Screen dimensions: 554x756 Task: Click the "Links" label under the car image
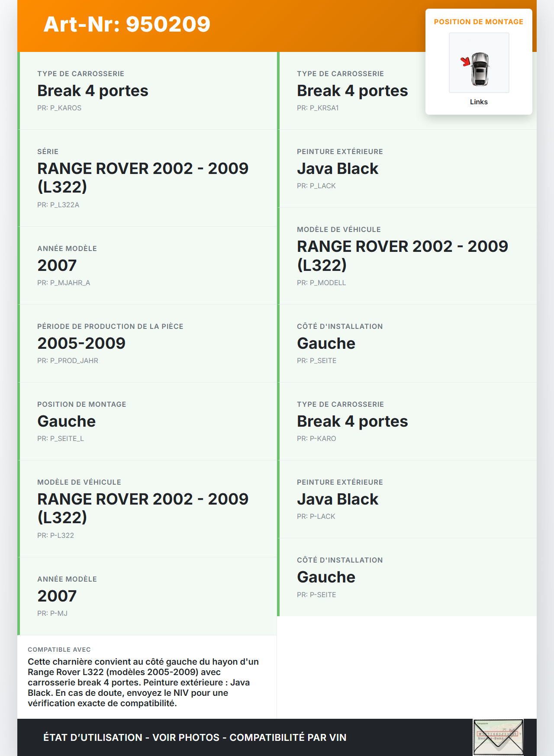(479, 102)
